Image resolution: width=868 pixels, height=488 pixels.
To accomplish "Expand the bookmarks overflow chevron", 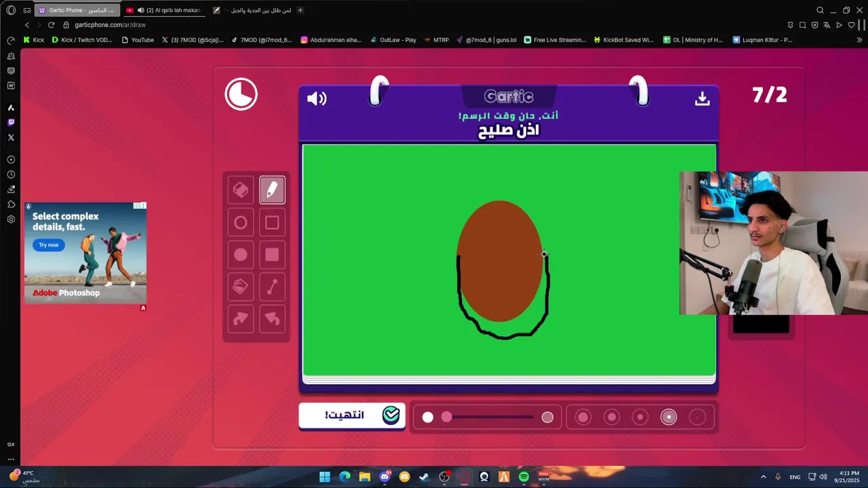I will click(x=860, y=40).
